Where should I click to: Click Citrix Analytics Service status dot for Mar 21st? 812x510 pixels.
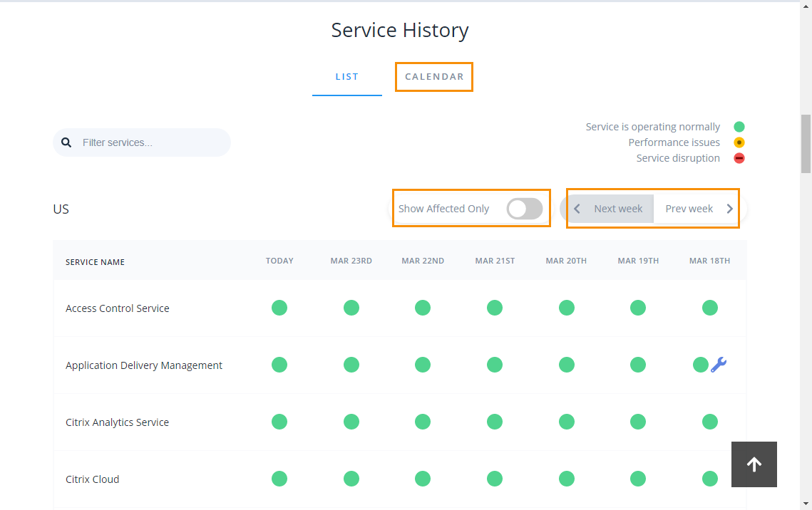[495, 422]
